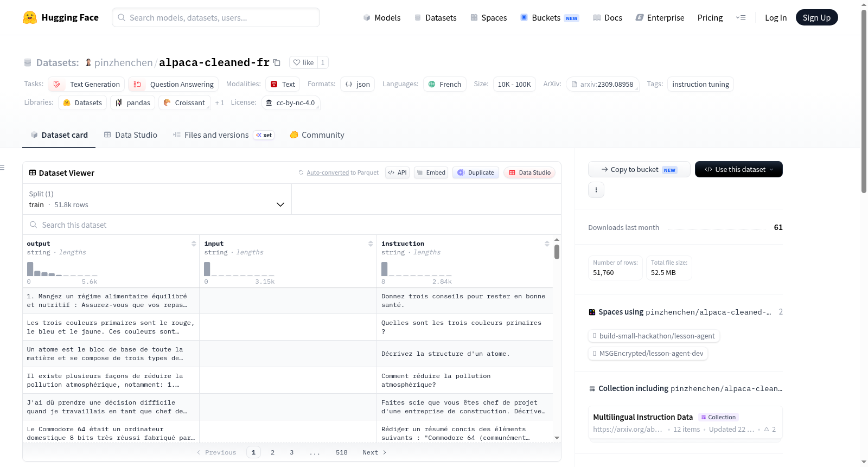
Task: Go to Spaces in navbar
Action: pos(488,17)
